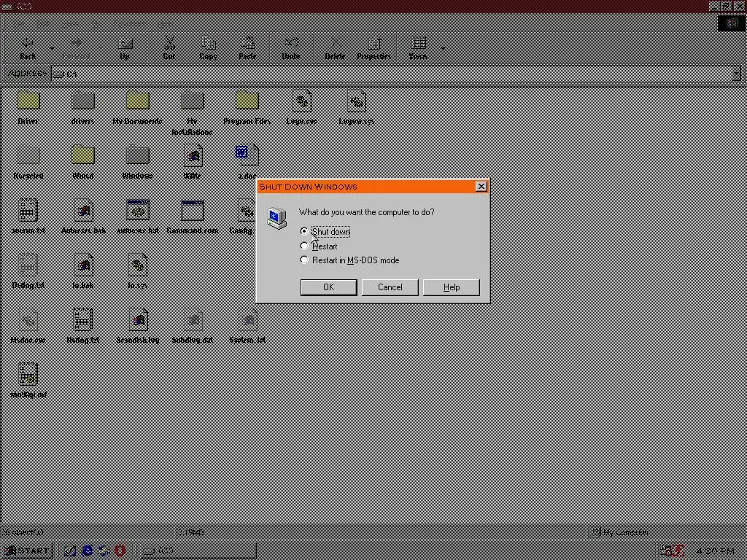
Task: Select the Autoexec.bak file
Action: coord(83,217)
